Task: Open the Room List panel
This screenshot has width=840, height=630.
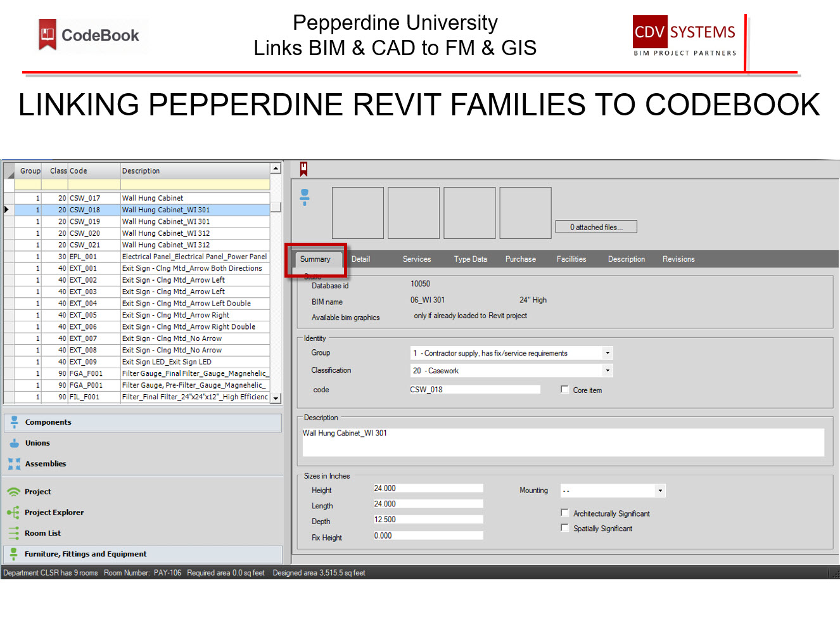Action: click(143, 533)
